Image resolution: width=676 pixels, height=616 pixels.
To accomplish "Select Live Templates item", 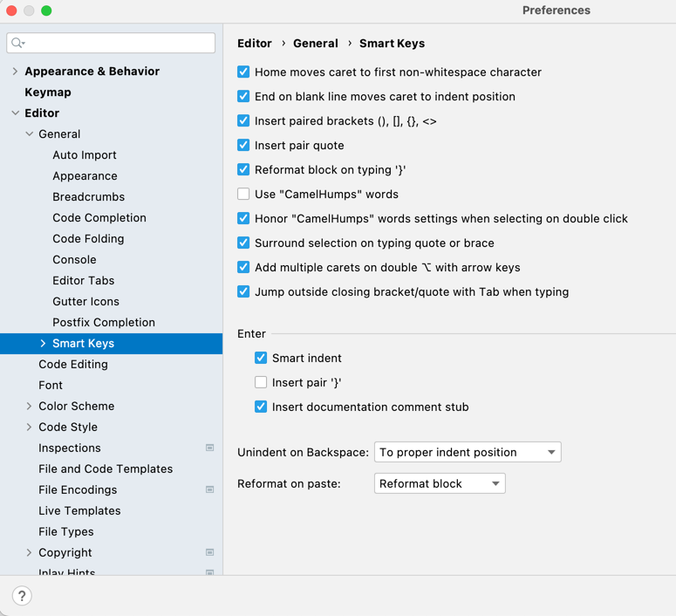I will (79, 510).
